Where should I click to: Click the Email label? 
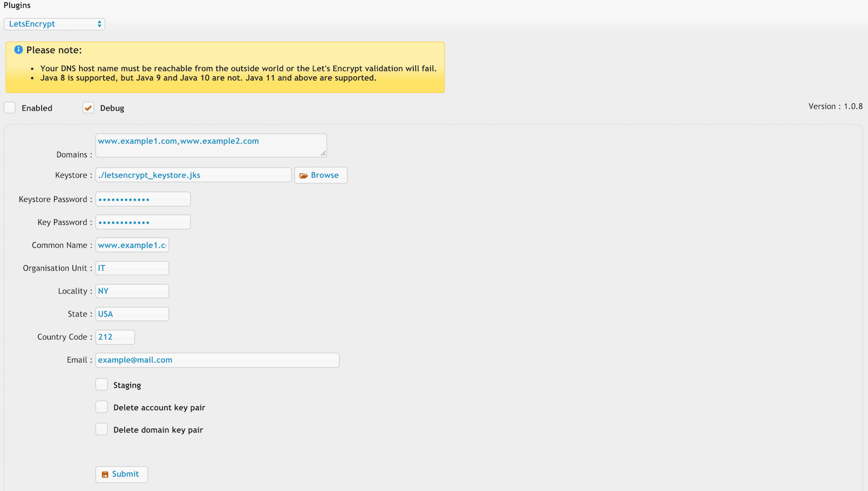79,360
